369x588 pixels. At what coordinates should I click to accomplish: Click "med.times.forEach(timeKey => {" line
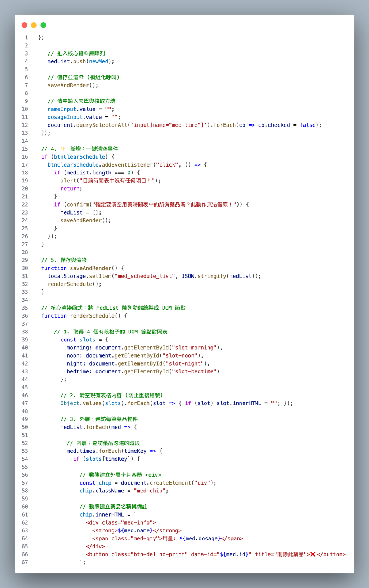tap(115, 451)
